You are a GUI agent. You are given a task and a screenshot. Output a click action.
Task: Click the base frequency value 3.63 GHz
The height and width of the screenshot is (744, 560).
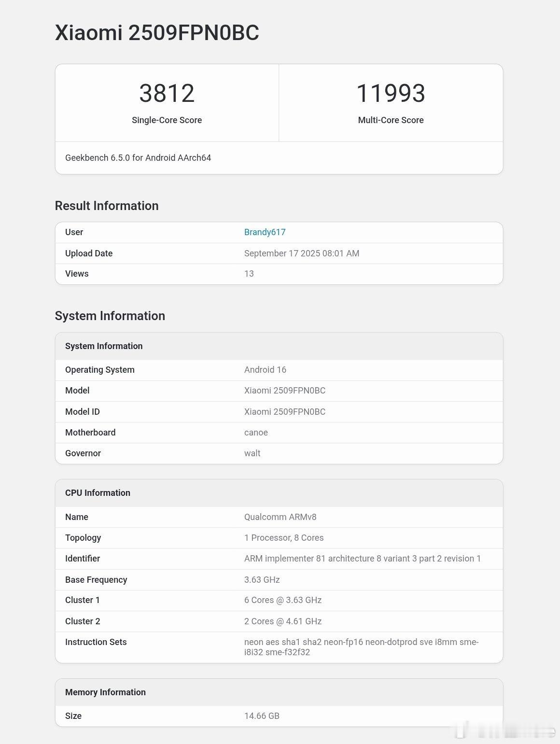click(x=262, y=580)
